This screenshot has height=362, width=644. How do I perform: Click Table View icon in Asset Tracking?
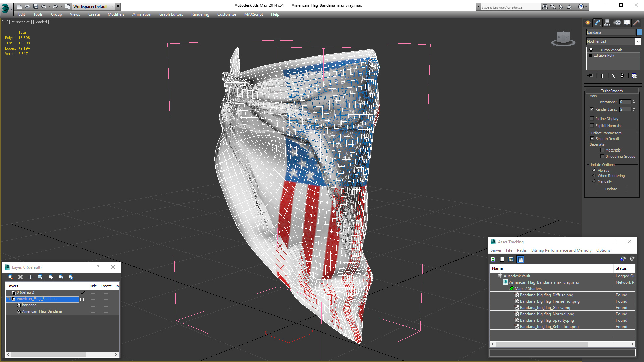pos(520,259)
